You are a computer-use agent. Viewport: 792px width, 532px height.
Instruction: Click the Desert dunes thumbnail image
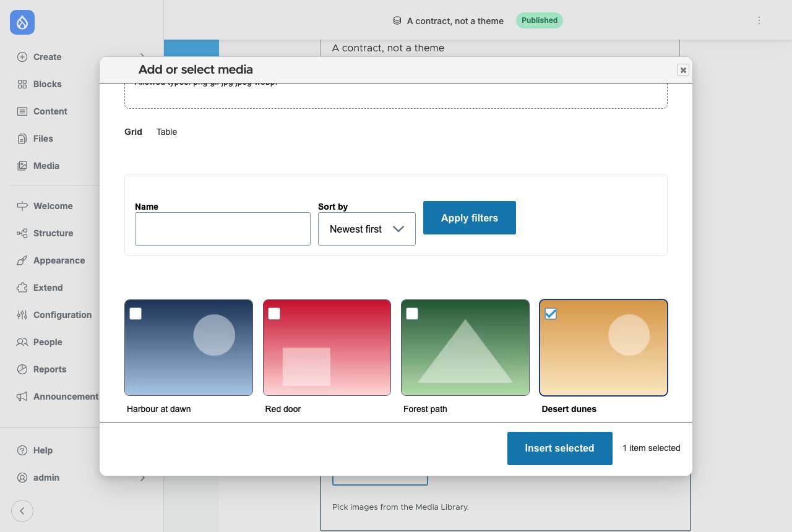click(603, 348)
